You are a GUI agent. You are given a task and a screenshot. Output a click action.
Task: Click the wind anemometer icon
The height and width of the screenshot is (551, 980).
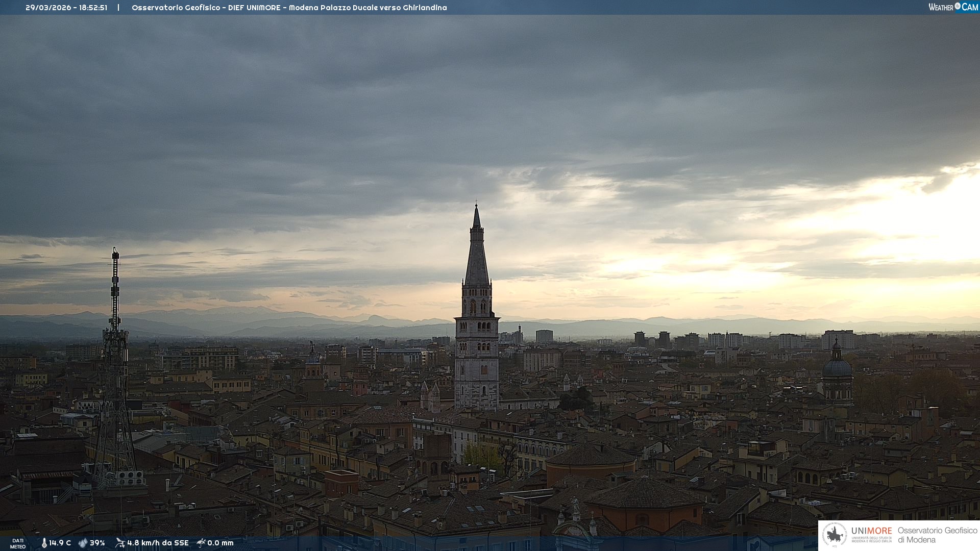(x=120, y=543)
